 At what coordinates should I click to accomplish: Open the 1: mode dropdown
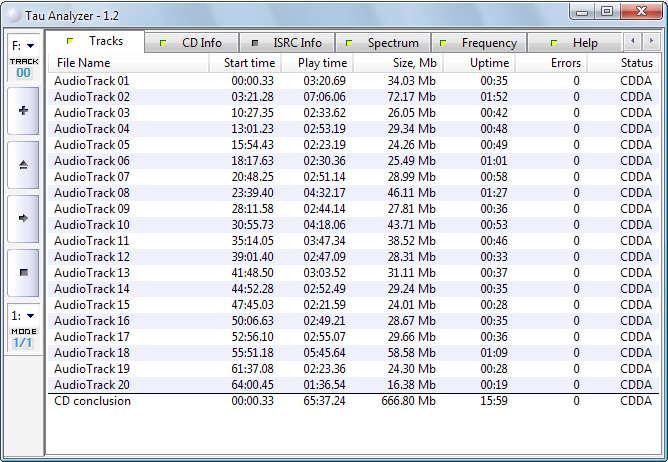[x=23, y=315]
